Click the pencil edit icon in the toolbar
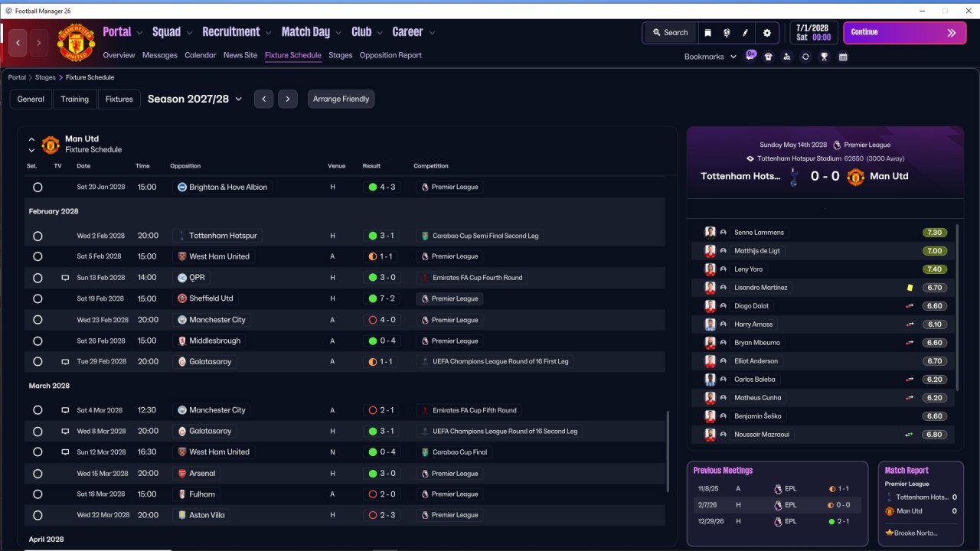Screen dimensions: 980x551 [746, 33]
